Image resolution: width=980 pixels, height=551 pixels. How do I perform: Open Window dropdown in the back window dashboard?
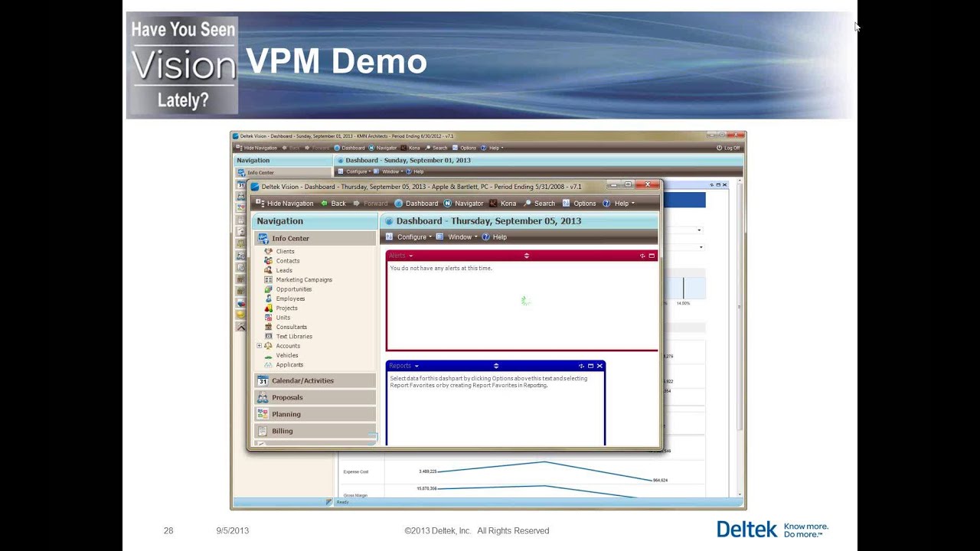pos(387,171)
